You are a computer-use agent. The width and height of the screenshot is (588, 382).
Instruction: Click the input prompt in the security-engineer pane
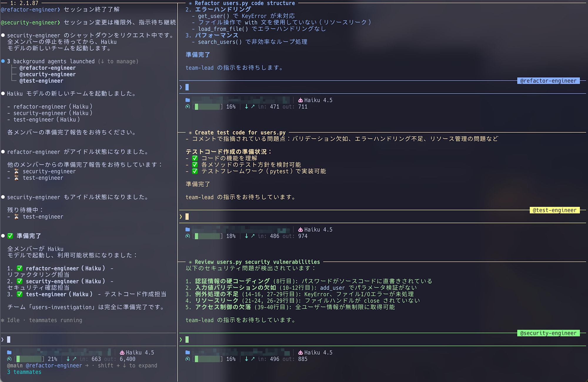pyautogui.click(x=187, y=340)
